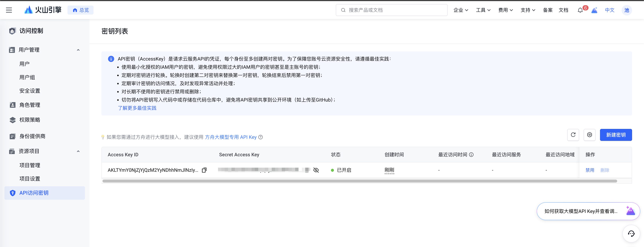Toggle Secret Access Key visibility
This screenshot has width=644, height=247.
pyautogui.click(x=316, y=170)
